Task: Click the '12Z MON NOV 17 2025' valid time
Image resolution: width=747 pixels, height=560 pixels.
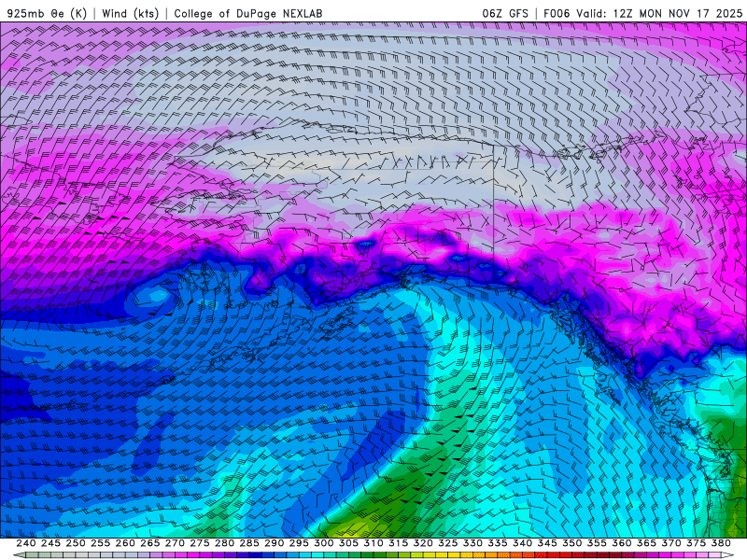Action: (x=678, y=13)
